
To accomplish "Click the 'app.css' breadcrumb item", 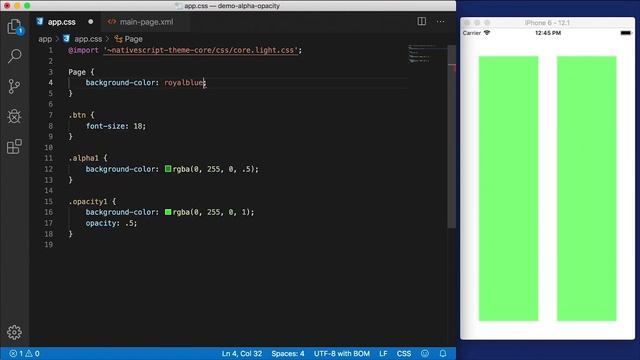I will (88, 39).
